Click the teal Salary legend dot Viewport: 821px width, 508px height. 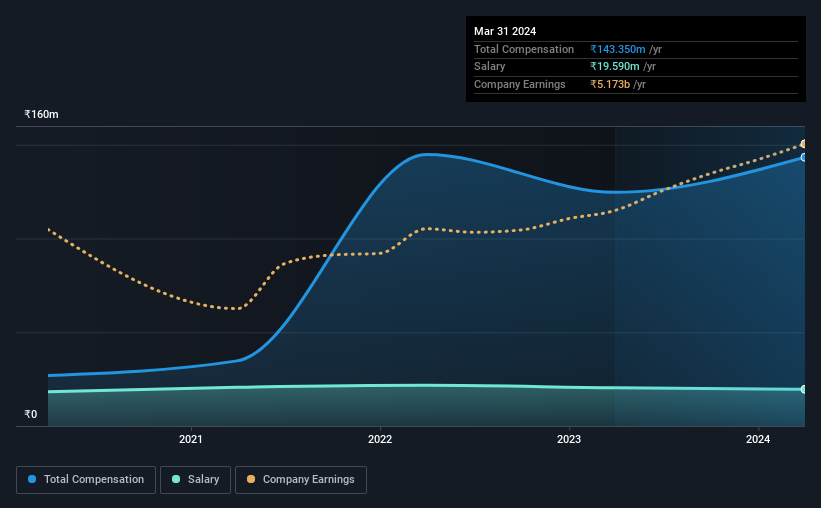click(x=176, y=479)
